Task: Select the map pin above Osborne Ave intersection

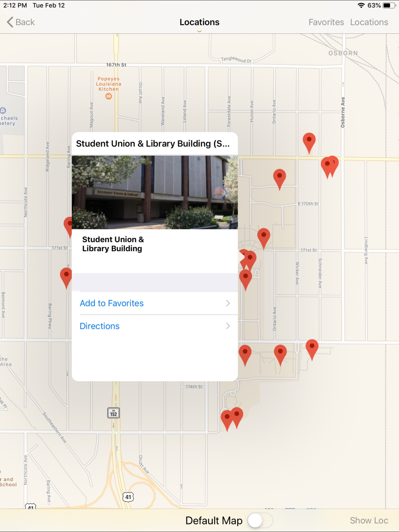Action: [309, 143]
